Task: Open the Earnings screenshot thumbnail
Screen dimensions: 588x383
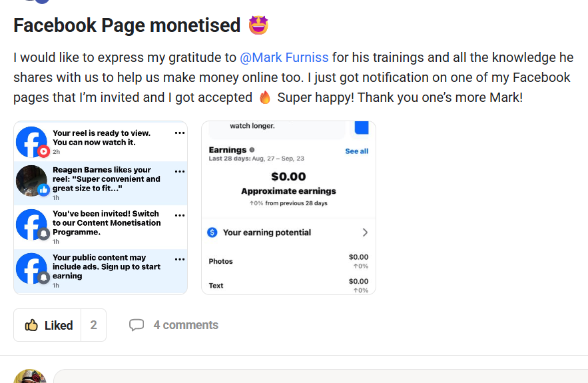Action: click(x=288, y=207)
